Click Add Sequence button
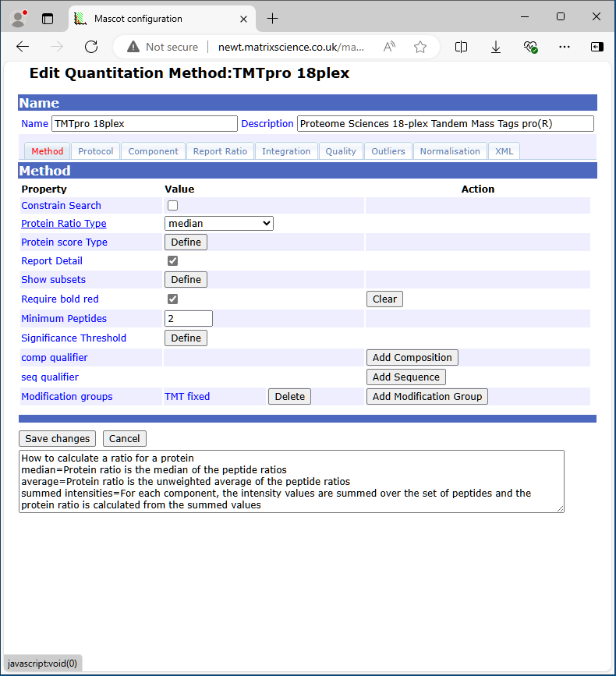This screenshot has width=616, height=676. tap(406, 377)
